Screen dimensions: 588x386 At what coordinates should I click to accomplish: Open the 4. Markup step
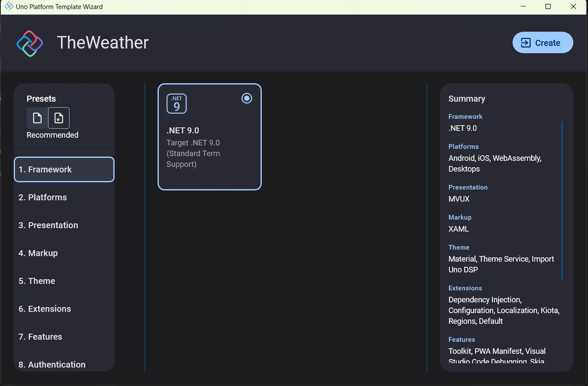(64, 253)
